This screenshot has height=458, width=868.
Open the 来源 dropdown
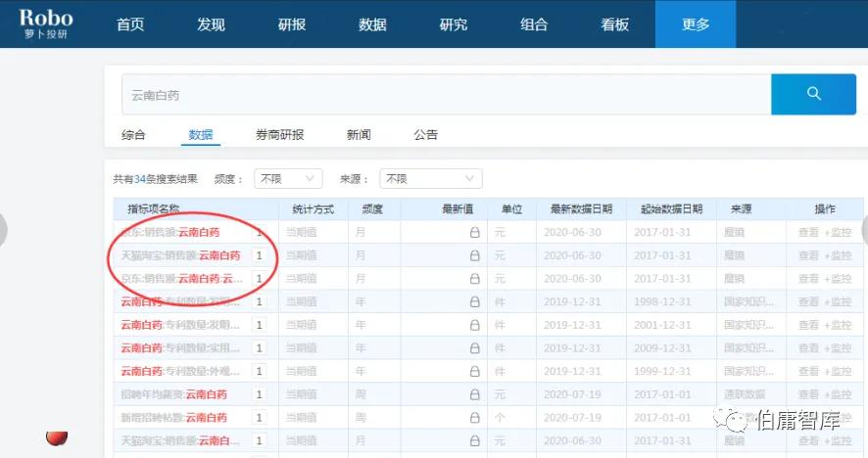[431, 179]
